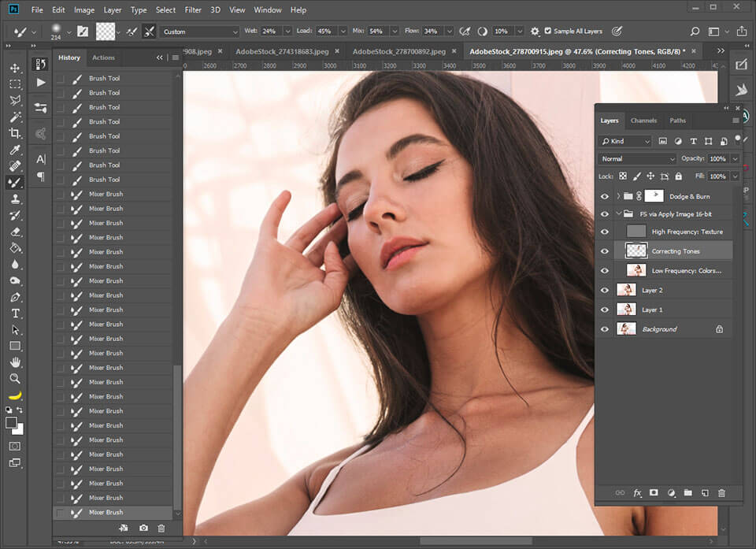Image resolution: width=756 pixels, height=549 pixels.
Task: Select the Clone Stamp tool
Action: pos(15,198)
